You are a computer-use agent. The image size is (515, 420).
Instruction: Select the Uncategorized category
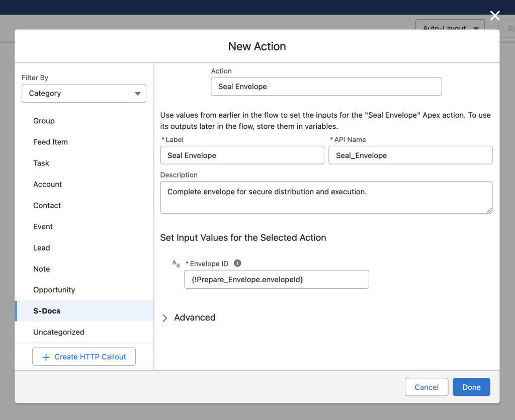click(58, 332)
